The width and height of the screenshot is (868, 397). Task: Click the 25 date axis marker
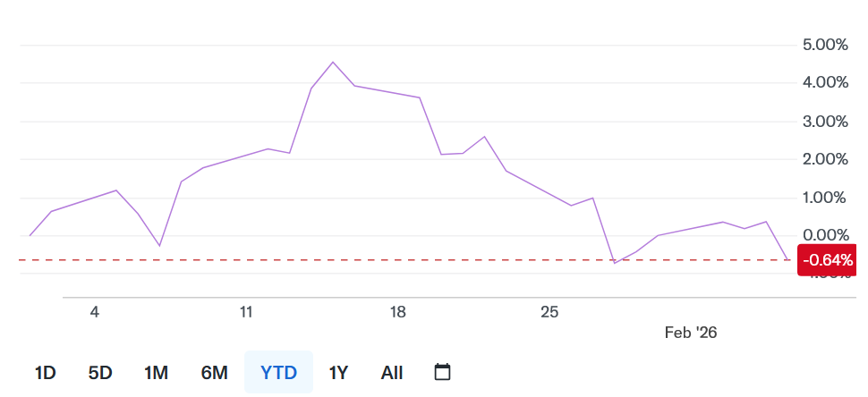549,312
